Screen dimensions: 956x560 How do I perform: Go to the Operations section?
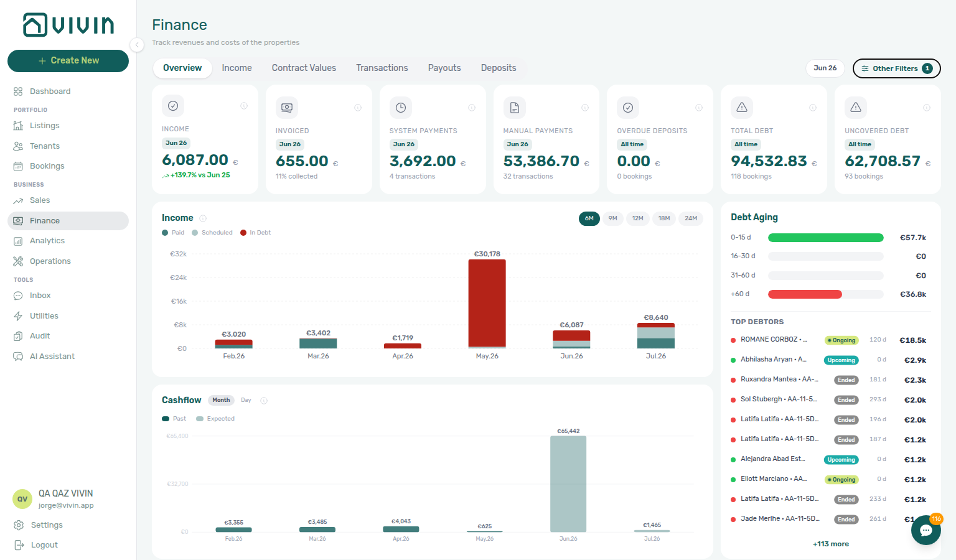click(68, 261)
